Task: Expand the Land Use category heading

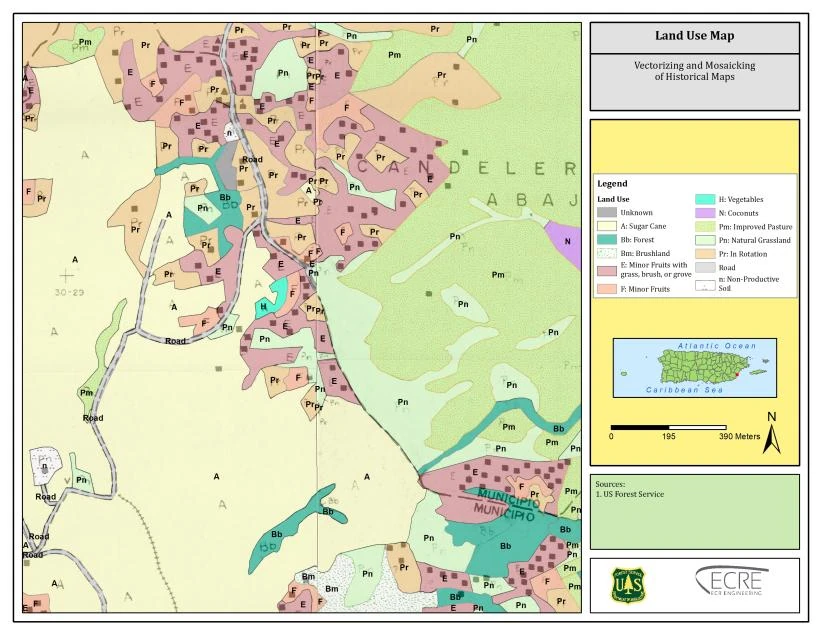Action: (614, 199)
